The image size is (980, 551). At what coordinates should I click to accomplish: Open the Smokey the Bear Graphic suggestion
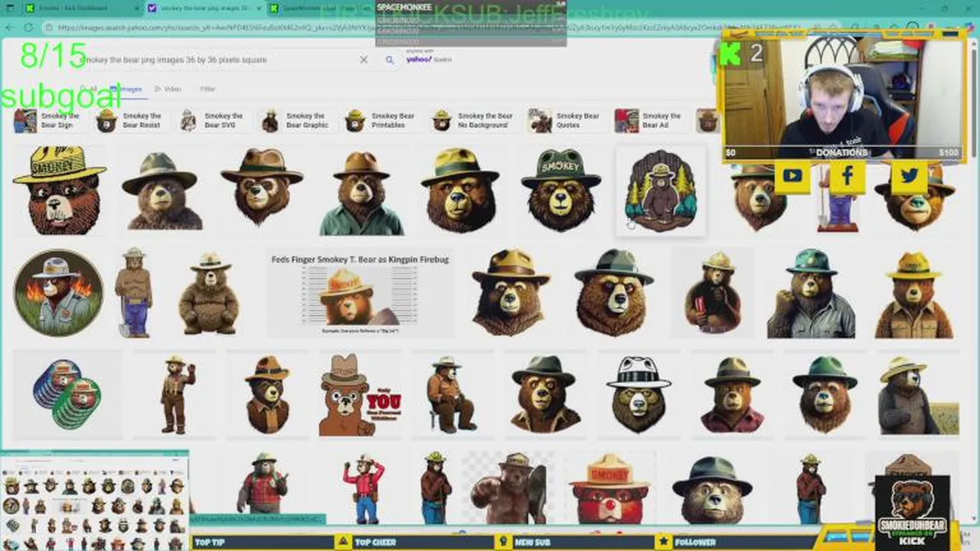pyautogui.click(x=296, y=120)
